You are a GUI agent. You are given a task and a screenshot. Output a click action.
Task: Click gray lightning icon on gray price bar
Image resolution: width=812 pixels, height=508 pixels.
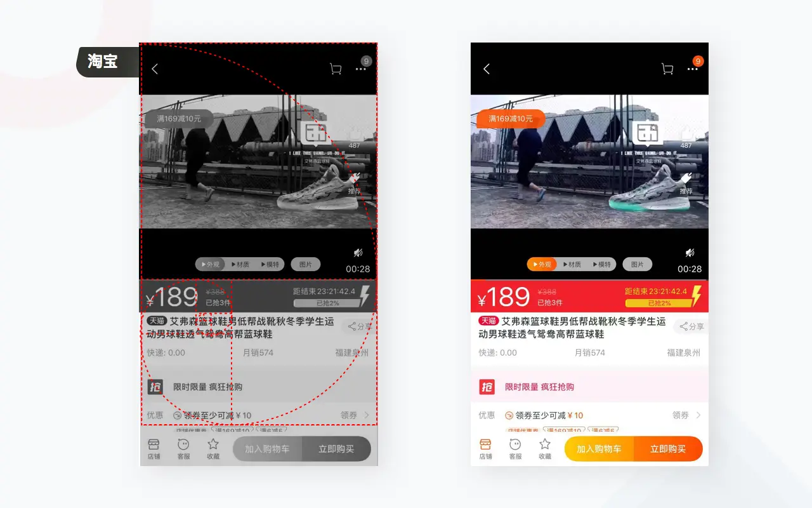pos(365,296)
